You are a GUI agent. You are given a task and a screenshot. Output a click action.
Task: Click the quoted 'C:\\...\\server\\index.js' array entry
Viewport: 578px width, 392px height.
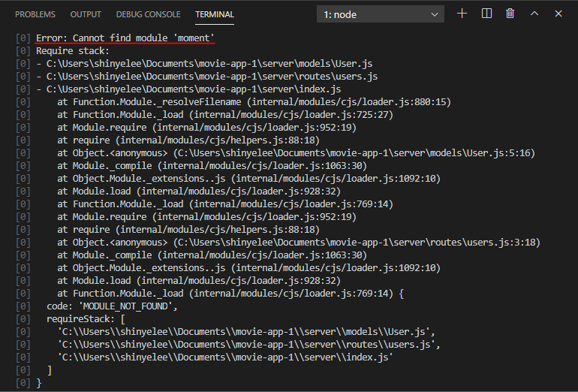[x=225, y=357]
